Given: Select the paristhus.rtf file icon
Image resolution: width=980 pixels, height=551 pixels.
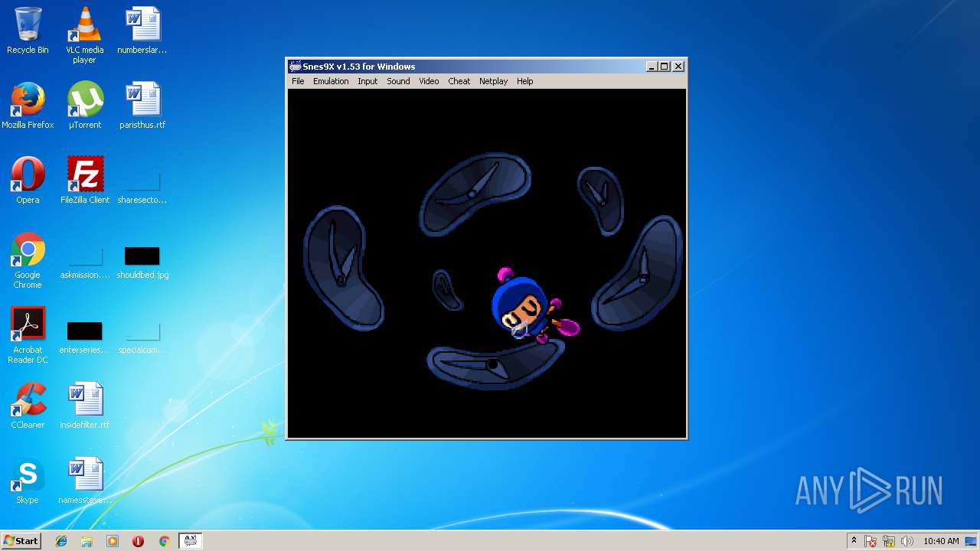Looking at the screenshot, I should (x=142, y=106).
